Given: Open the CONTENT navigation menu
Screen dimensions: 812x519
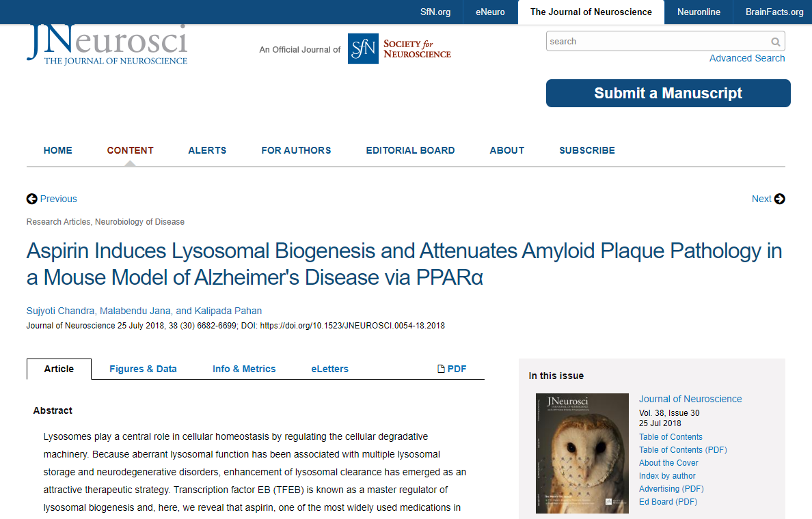Looking at the screenshot, I should (x=130, y=150).
